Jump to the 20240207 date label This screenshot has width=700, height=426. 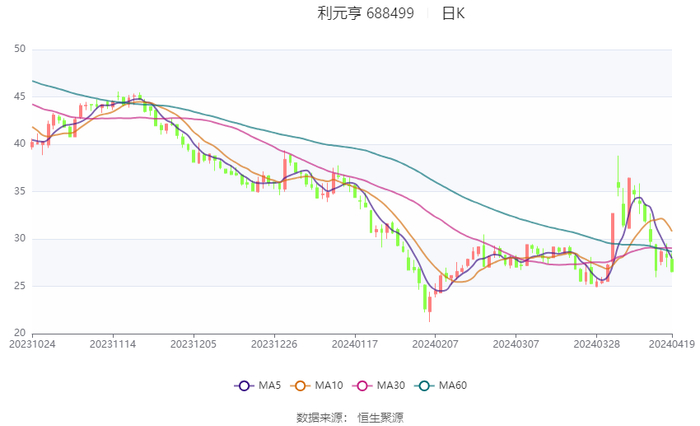click(434, 344)
